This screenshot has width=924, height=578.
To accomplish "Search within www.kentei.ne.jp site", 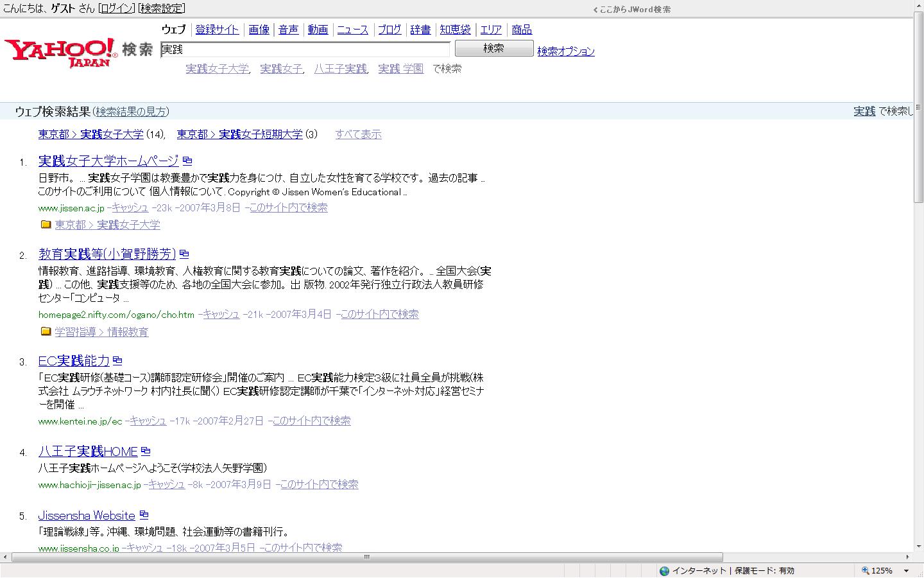I will coord(311,421).
